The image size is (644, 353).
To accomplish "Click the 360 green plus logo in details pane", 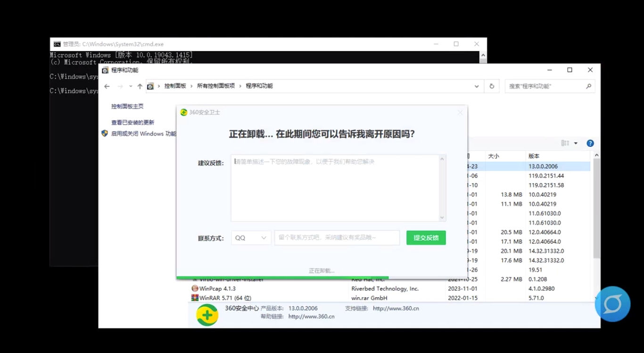I will coord(207,315).
